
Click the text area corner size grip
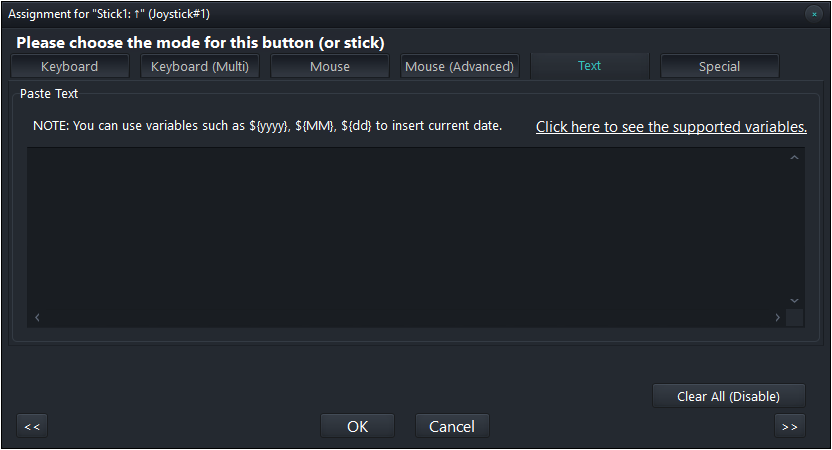[x=794, y=317]
